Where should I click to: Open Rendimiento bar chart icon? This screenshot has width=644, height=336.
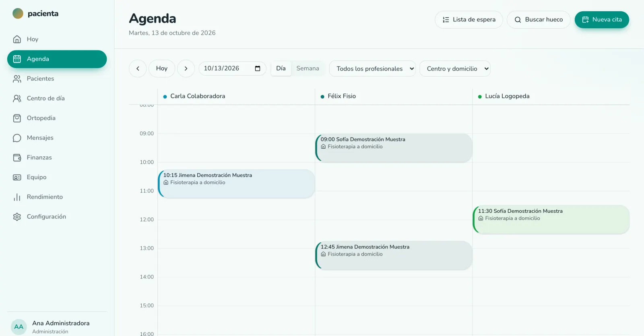[17, 197]
